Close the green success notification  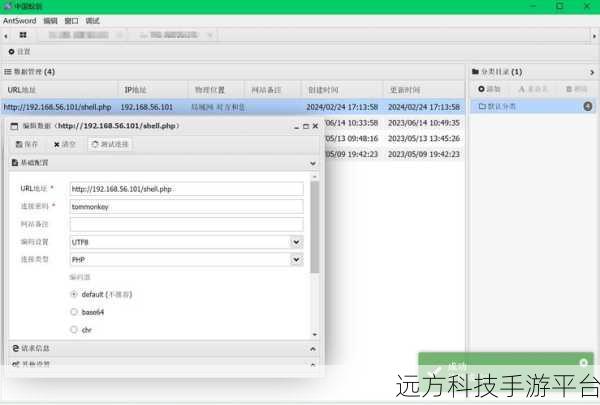click(583, 363)
